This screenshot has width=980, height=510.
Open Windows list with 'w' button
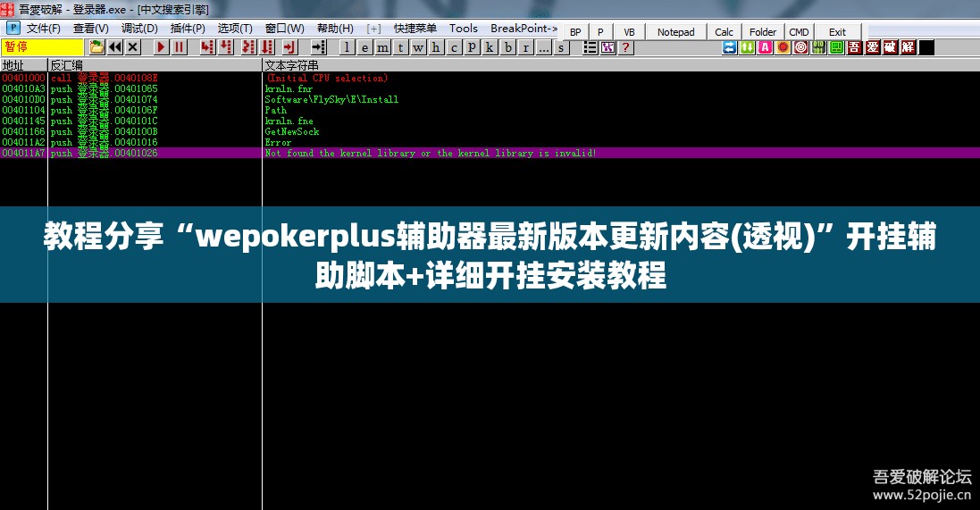pyautogui.click(x=419, y=47)
